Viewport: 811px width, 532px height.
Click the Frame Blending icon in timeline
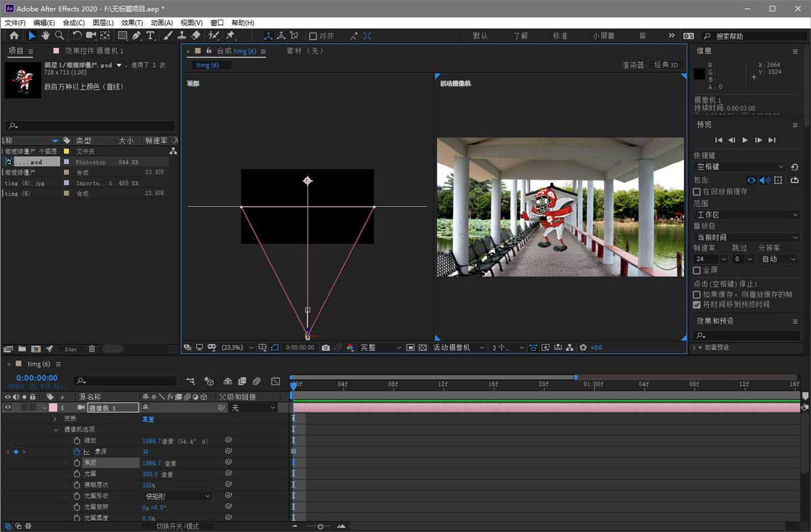coord(242,381)
